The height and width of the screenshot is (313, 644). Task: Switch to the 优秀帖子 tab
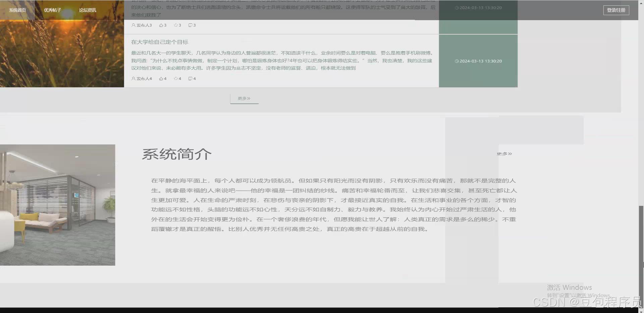(52, 10)
